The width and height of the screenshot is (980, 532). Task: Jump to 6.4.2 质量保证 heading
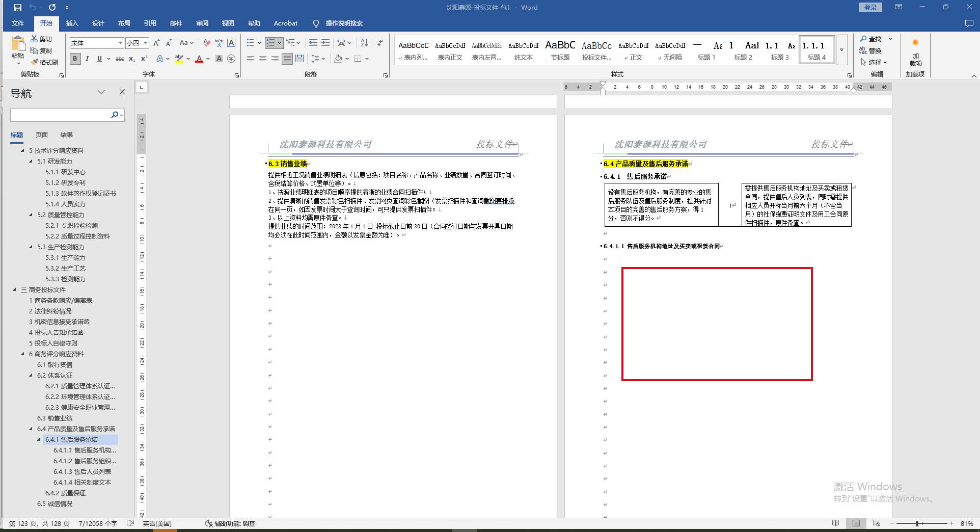pos(65,493)
